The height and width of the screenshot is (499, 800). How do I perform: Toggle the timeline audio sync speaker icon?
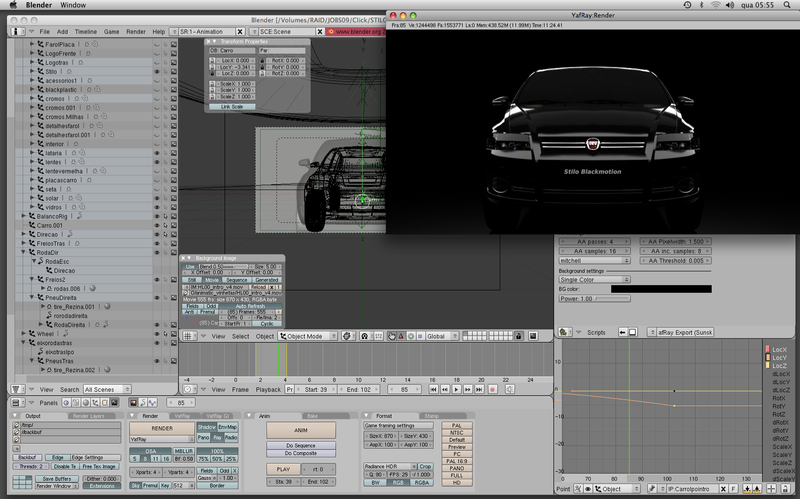point(510,389)
